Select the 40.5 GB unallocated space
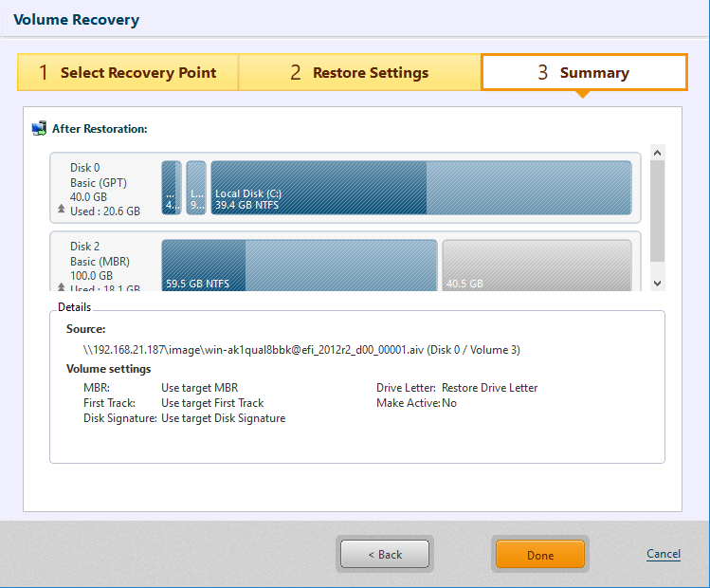710x588 pixels. click(x=537, y=265)
